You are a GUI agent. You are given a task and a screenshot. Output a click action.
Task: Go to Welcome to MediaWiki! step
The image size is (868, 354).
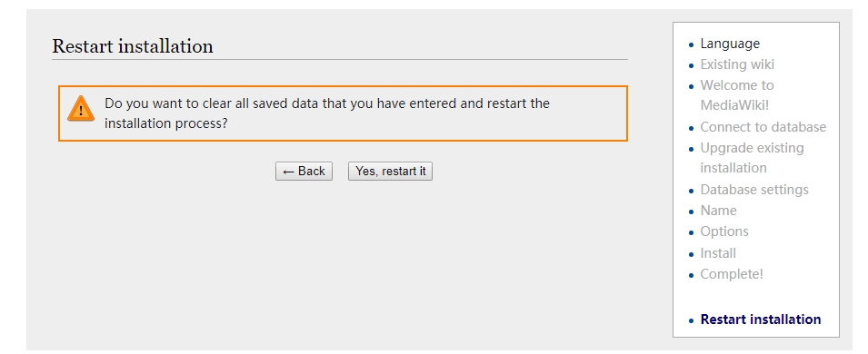point(737,94)
